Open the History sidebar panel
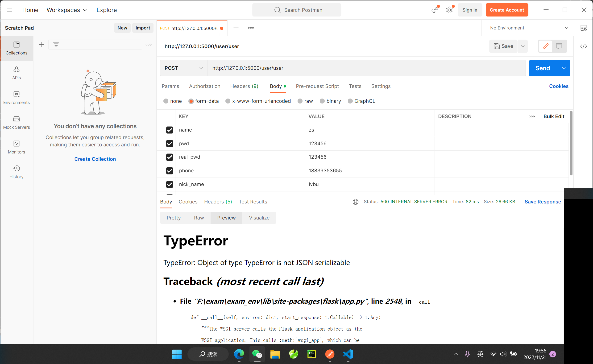The image size is (593, 364). tap(16, 172)
